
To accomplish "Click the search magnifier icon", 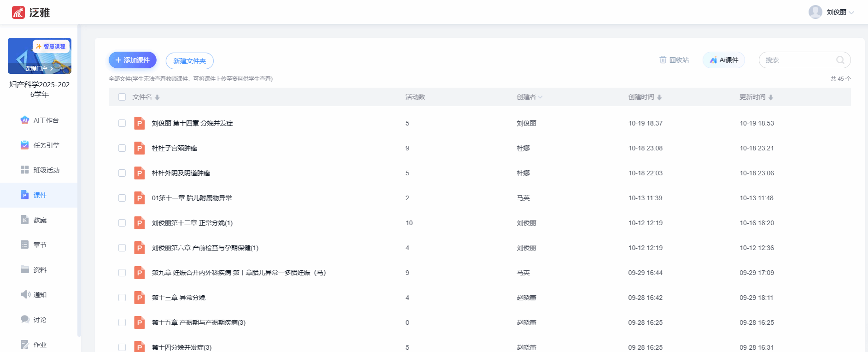I will pos(840,60).
